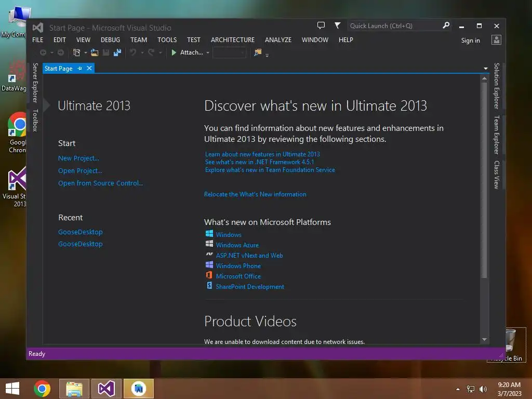Open the ARCHITECTURE menu
Viewport: 532px width, 399px height.
tap(233, 40)
